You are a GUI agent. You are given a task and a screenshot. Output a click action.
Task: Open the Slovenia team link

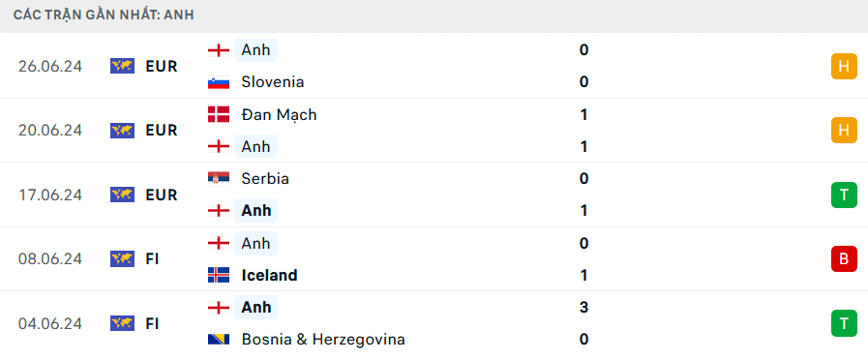[x=273, y=82]
